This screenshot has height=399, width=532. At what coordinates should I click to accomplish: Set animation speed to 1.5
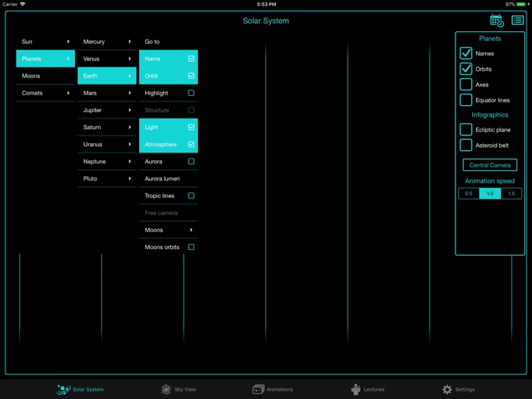coord(511,194)
